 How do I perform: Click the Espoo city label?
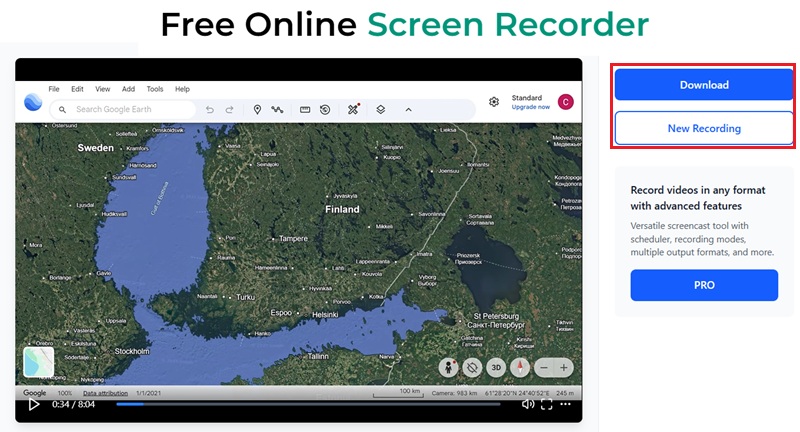click(x=281, y=313)
